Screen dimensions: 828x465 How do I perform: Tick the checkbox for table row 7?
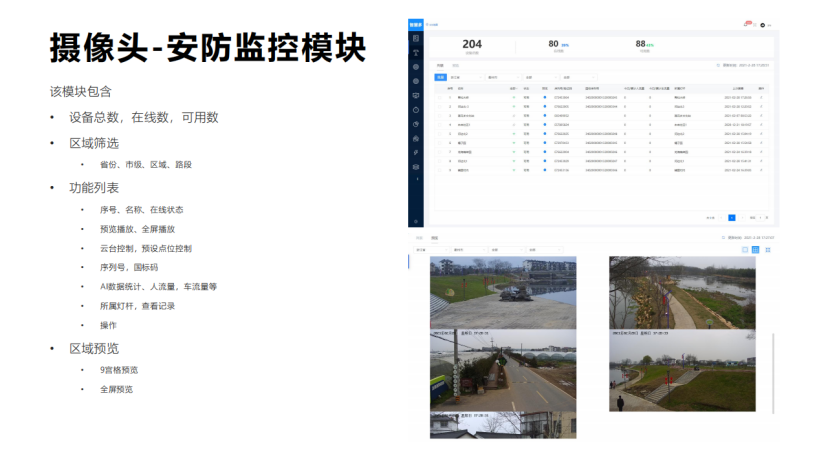click(439, 152)
